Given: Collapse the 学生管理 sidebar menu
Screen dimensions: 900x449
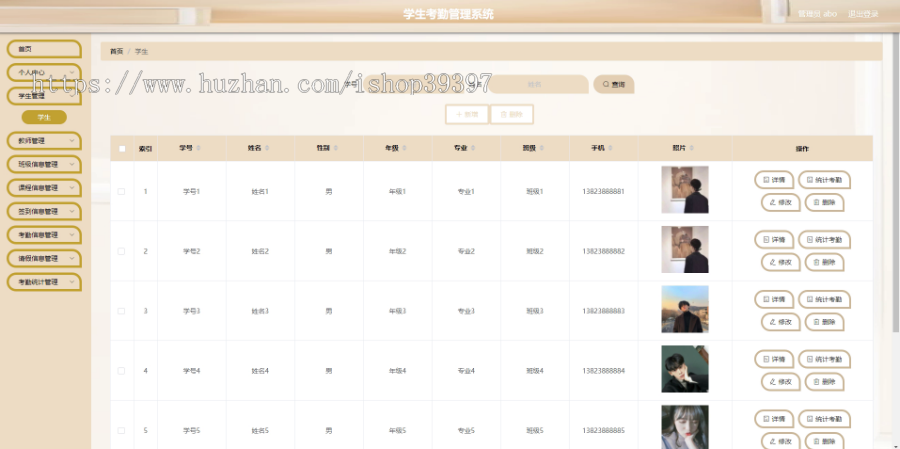Looking at the screenshot, I should point(44,96).
